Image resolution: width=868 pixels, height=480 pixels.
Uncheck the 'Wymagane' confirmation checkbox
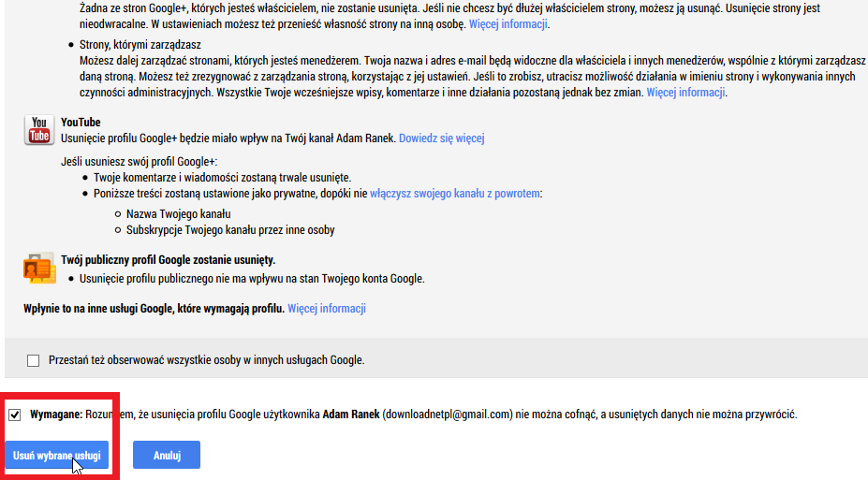[15, 415]
